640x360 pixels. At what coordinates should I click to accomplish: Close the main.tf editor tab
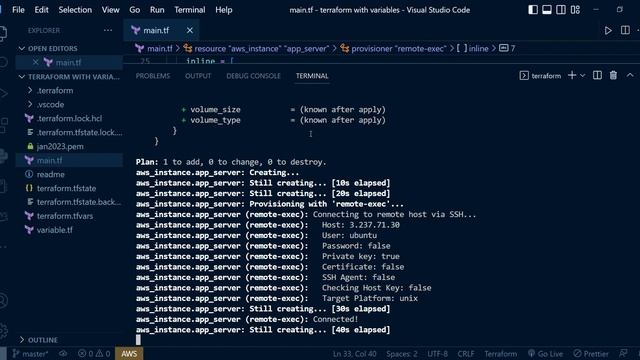[x=190, y=30]
